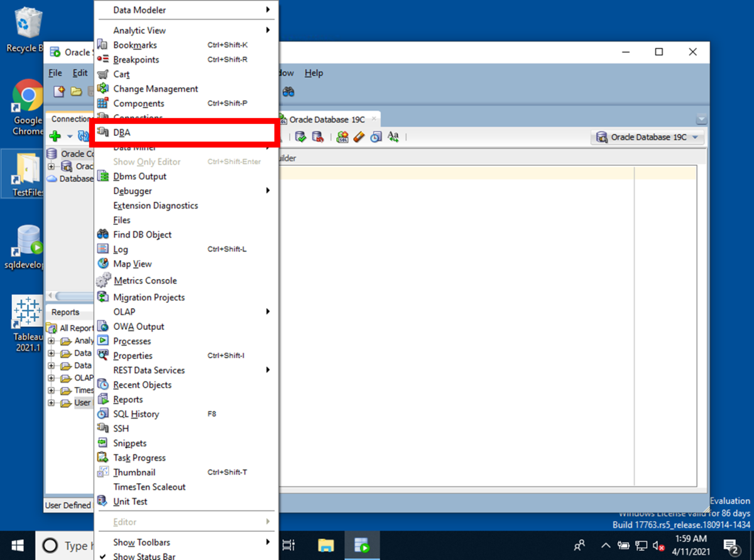Open the Help menu
754x560 pixels.
314,73
